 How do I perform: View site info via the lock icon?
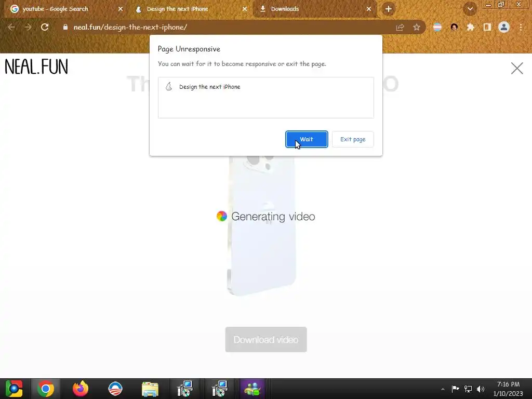pyautogui.click(x=65, y=27)
